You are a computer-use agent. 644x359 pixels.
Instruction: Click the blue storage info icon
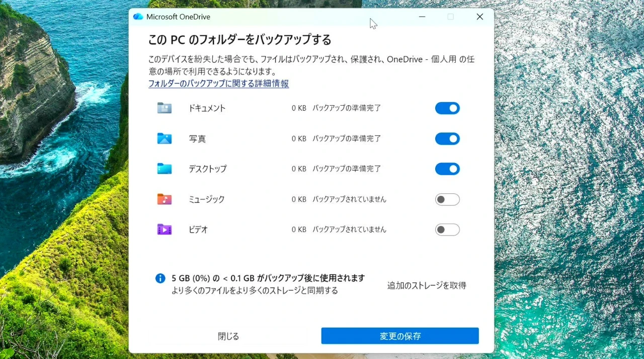tap(160, 278)
